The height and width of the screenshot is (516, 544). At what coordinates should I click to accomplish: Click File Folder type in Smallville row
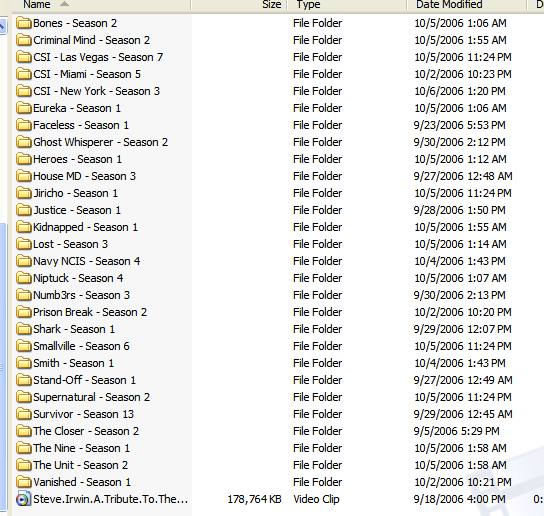coord(317,346)
